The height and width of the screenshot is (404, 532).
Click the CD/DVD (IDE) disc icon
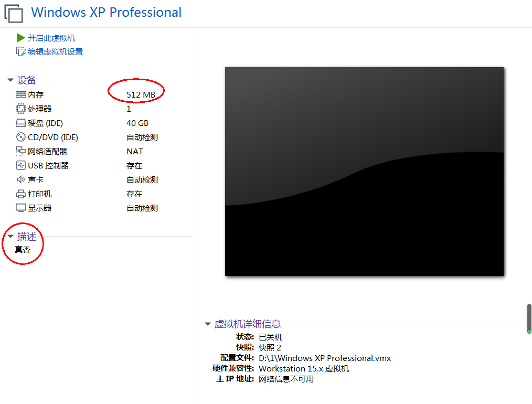(x=21, y=137)
